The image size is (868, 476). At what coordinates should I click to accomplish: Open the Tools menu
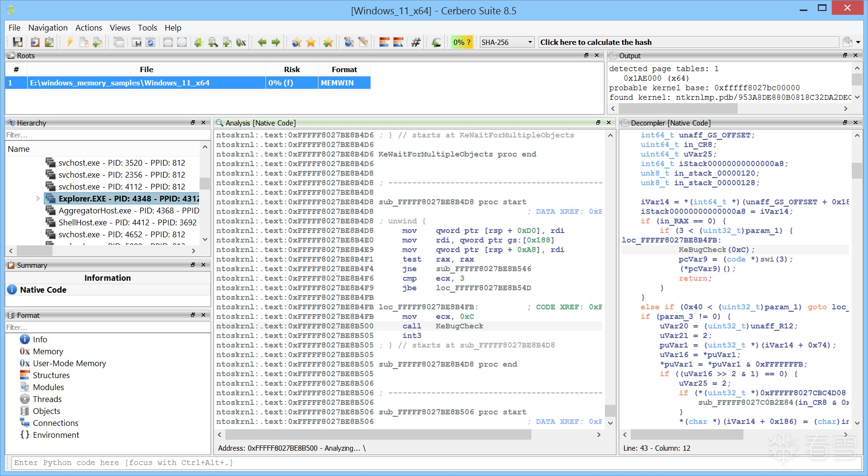[x=147, y=28]
